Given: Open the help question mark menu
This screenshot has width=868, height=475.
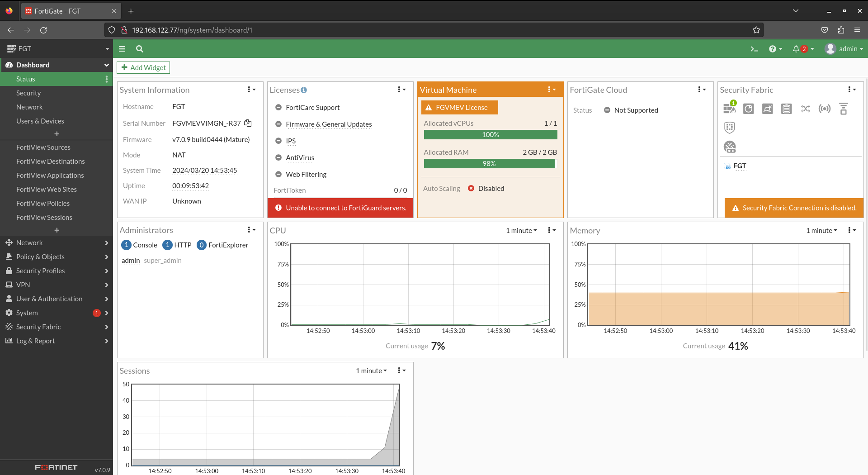Looking at the screenshot, I should click(775, 49).
